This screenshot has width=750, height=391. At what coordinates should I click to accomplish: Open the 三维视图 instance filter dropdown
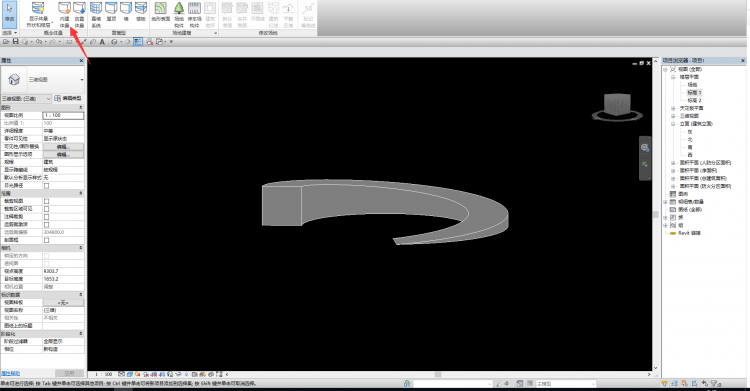pos(26,99)
